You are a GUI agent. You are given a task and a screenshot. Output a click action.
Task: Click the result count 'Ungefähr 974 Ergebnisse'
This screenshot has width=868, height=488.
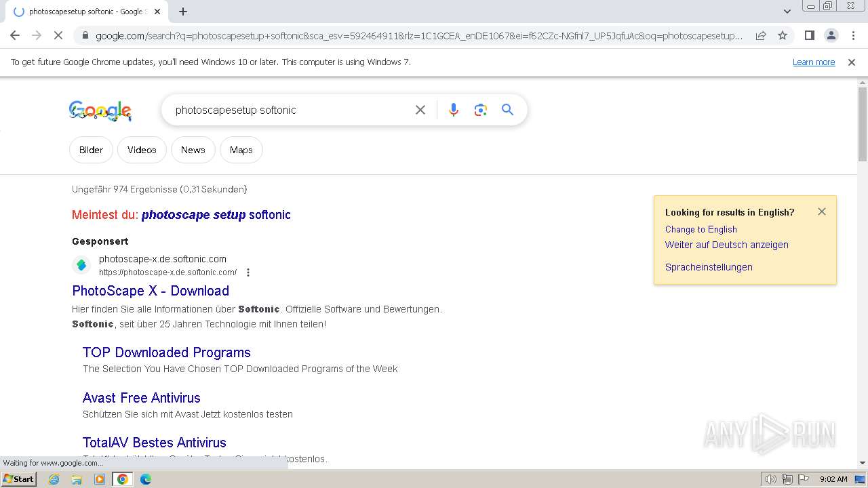pyautogui.click(x=125, y=189)
